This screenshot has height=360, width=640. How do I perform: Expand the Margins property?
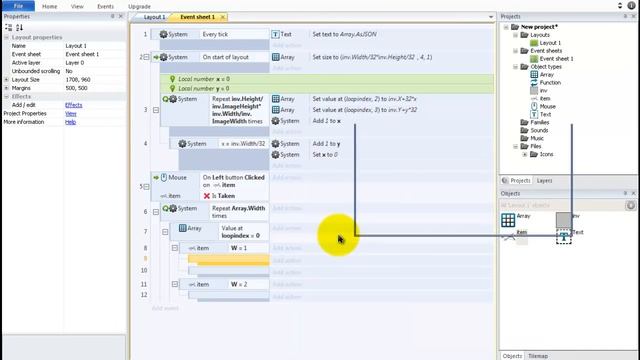pos(7,88)
